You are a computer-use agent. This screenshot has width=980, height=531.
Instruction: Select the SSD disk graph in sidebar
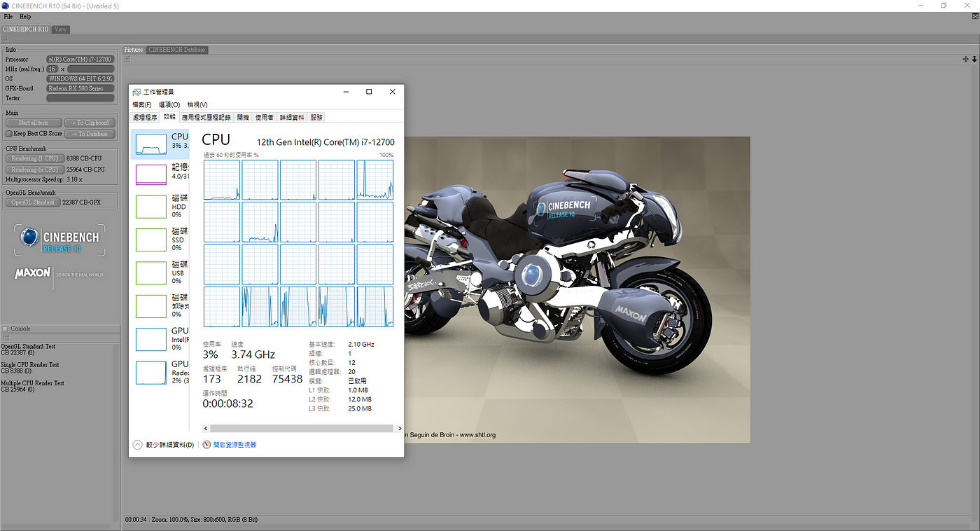[151, 240]
